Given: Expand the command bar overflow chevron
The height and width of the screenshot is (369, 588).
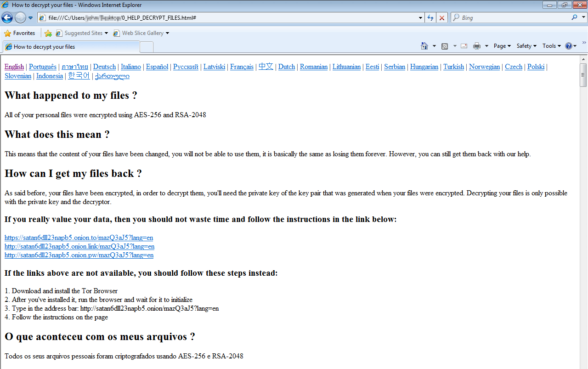Looking at the screenshot, I should pos(584,43).
